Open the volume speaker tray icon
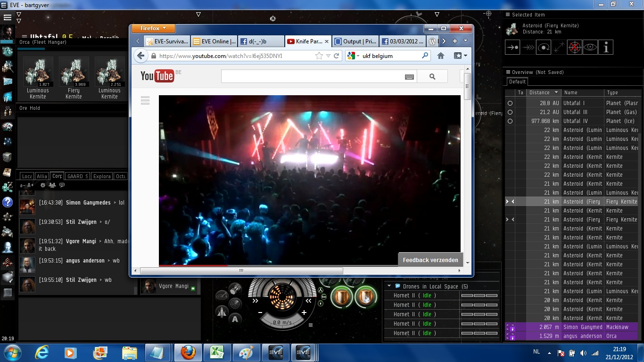This screenshot has width=644, height=362. 583,353
